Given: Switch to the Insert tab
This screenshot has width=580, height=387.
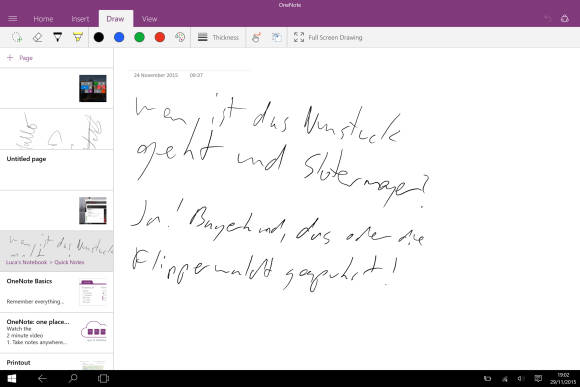Looking at the screenshot, I should click(80, 19).
